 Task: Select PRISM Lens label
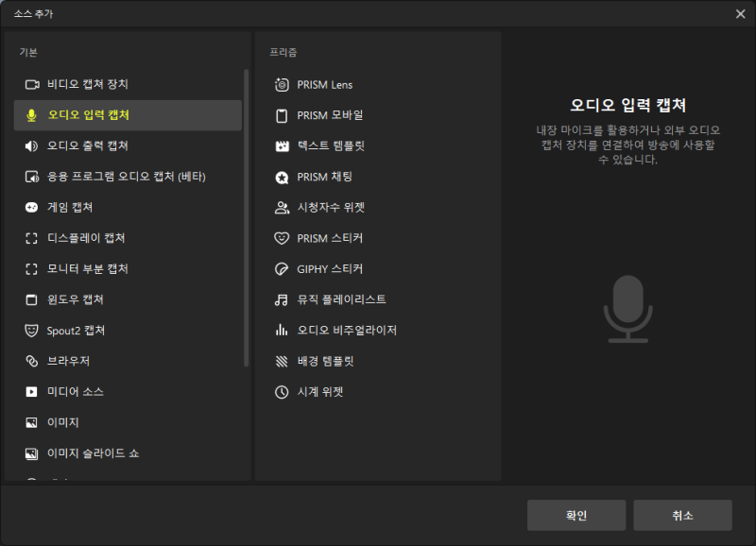324,85
